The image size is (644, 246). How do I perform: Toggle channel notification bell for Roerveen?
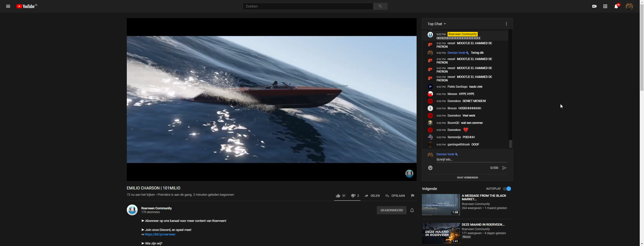pyautogui.click(x=412, y=210)
